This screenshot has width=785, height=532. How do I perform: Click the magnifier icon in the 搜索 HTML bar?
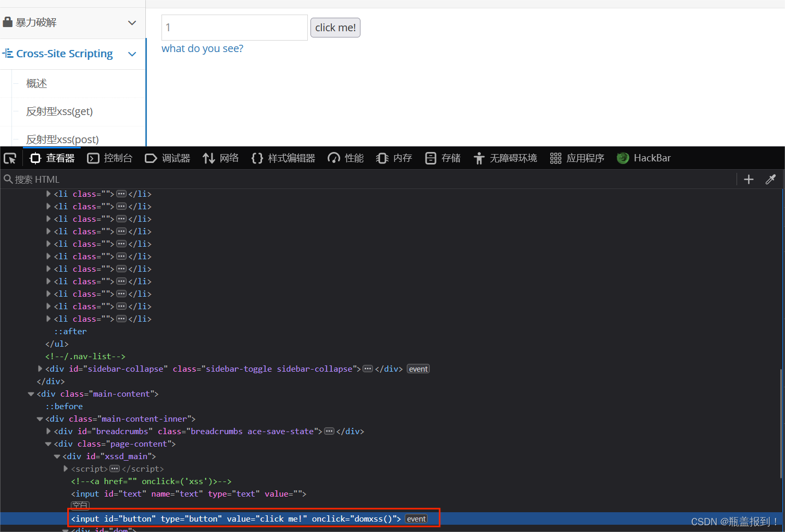click(x=8, y=179)
